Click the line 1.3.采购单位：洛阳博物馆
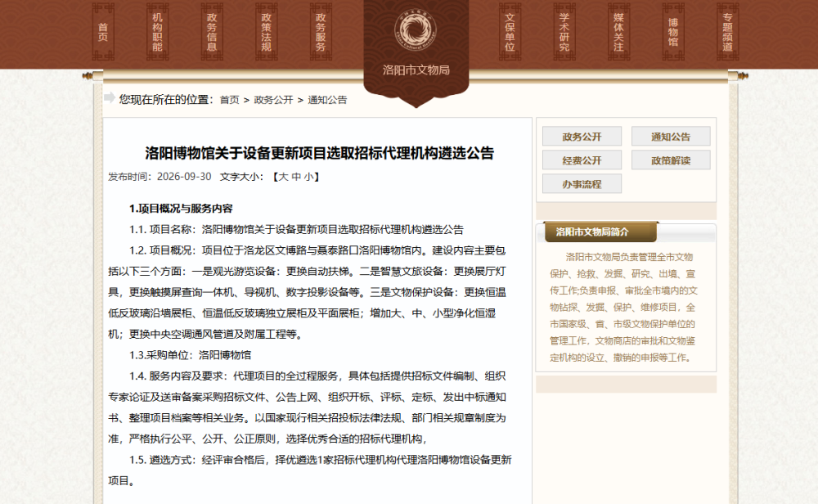The image size is (818, 504). (190, 355)
